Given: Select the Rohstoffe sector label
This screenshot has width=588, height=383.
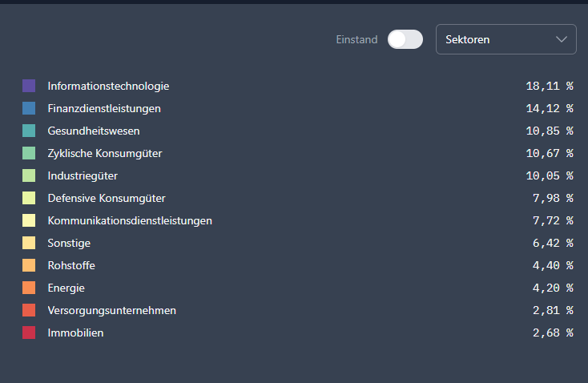Looking at the screenshot, I should tap(71, 265).
